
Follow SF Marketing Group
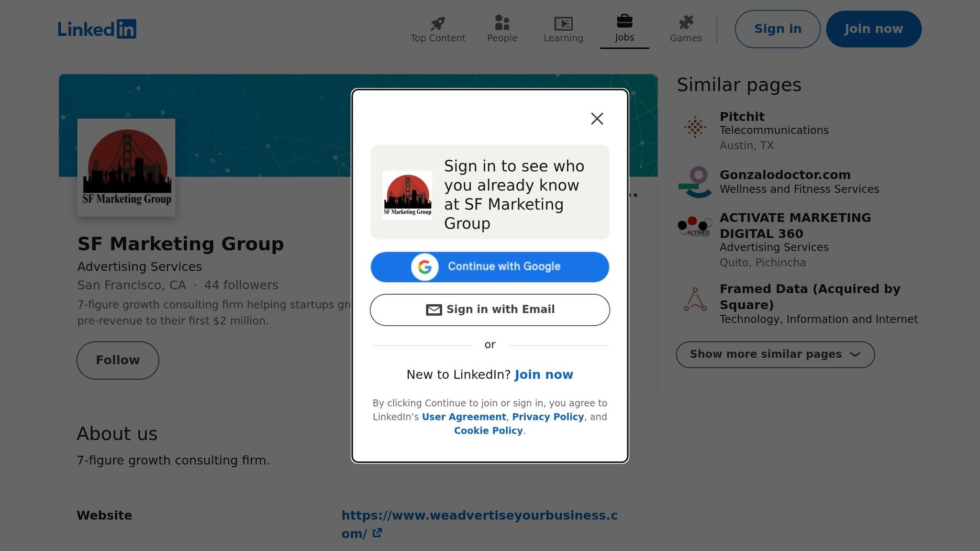pyautogui.click(x=118, y=361)
